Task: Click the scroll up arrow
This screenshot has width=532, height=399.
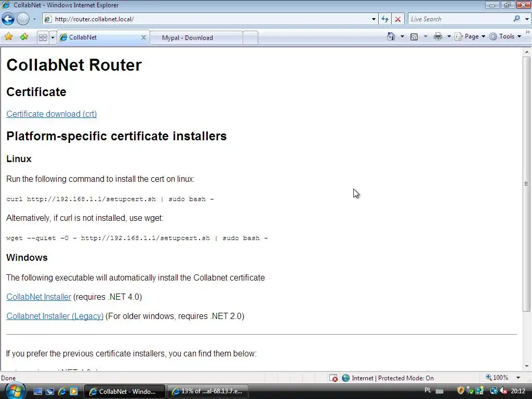Action: point(527,52)
